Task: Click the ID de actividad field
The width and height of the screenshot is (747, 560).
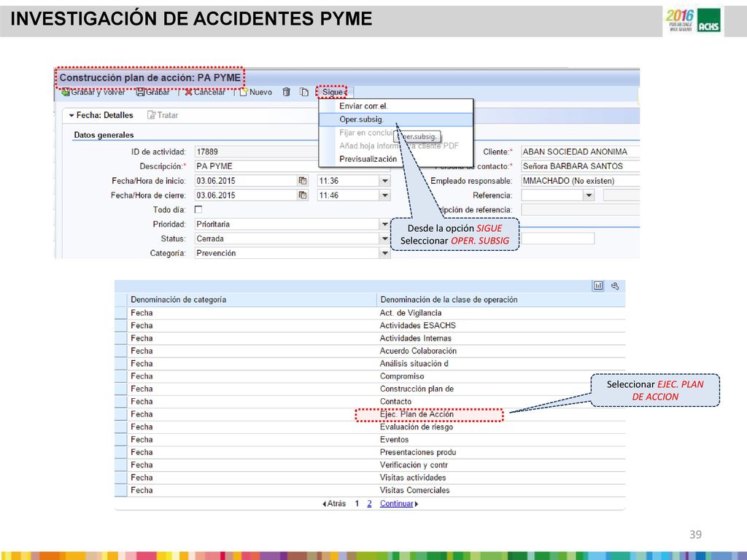Action: tap(256, 152)
